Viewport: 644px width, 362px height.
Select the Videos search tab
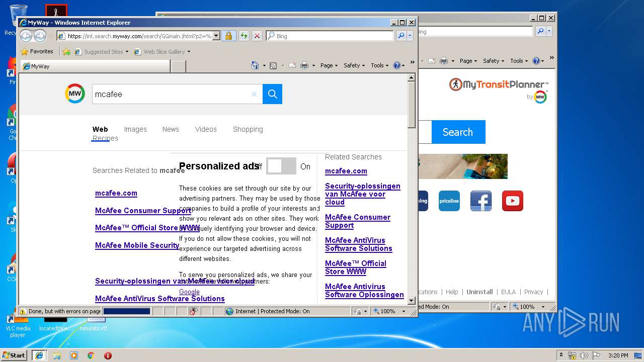(206, 129)
